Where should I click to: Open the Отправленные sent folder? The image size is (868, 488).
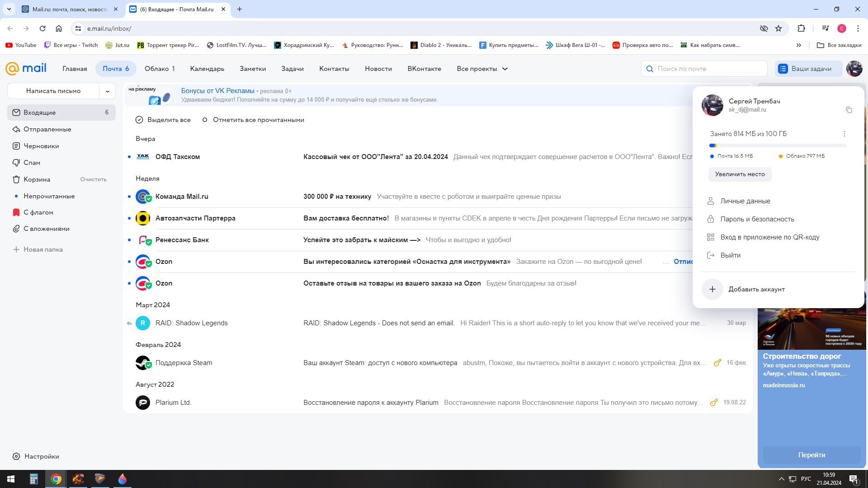pos(61,129)
